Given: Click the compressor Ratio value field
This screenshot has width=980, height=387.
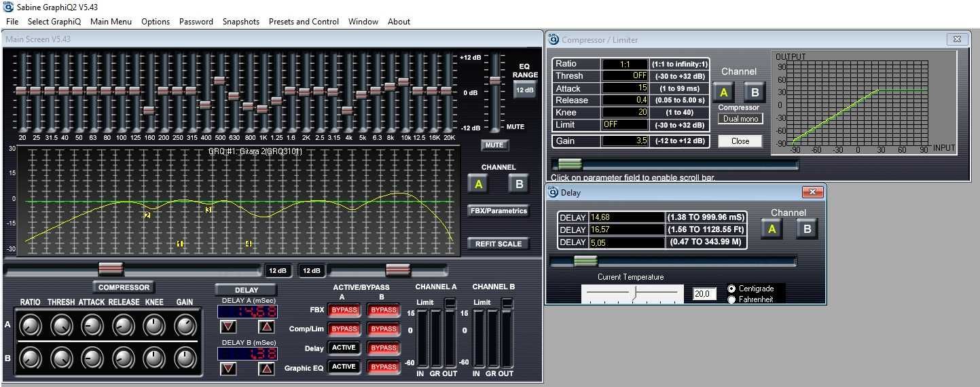Looking at the screenshot, I should coord(625,64).
